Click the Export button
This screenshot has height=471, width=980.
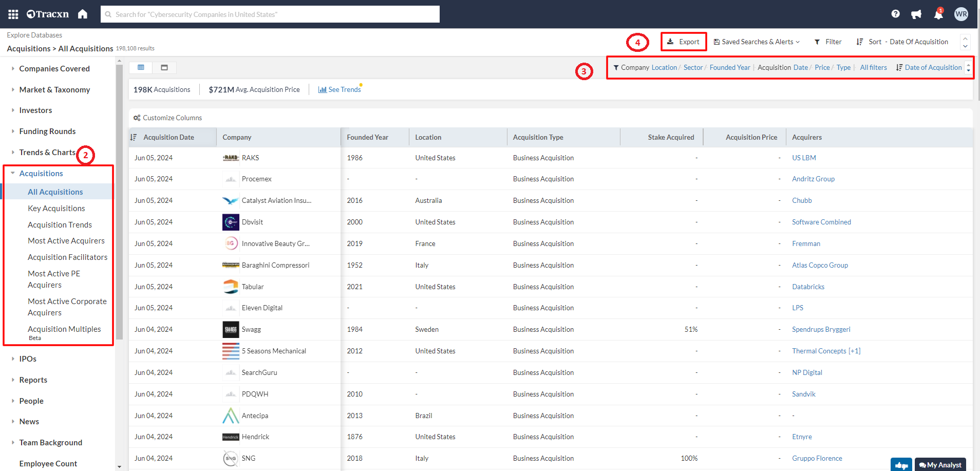[x=684, y=42]
